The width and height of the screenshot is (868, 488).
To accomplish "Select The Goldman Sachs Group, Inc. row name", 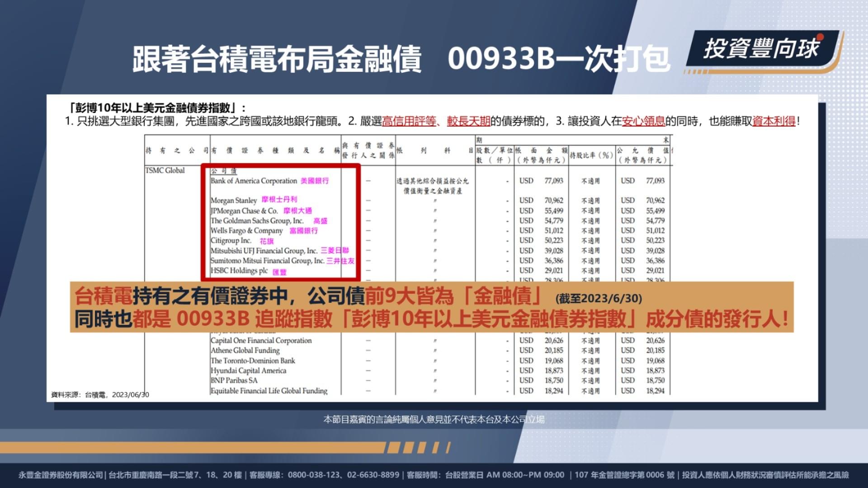I will (257, 221).
